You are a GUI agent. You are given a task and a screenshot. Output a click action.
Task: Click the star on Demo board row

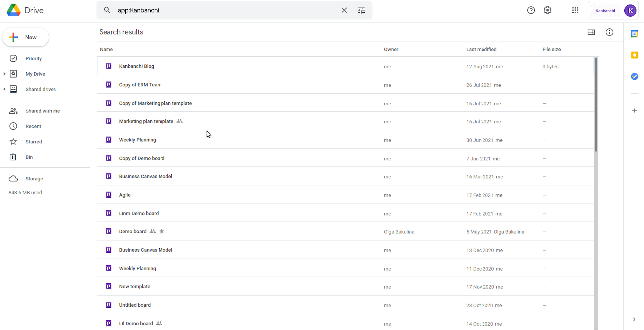[161, 231]
